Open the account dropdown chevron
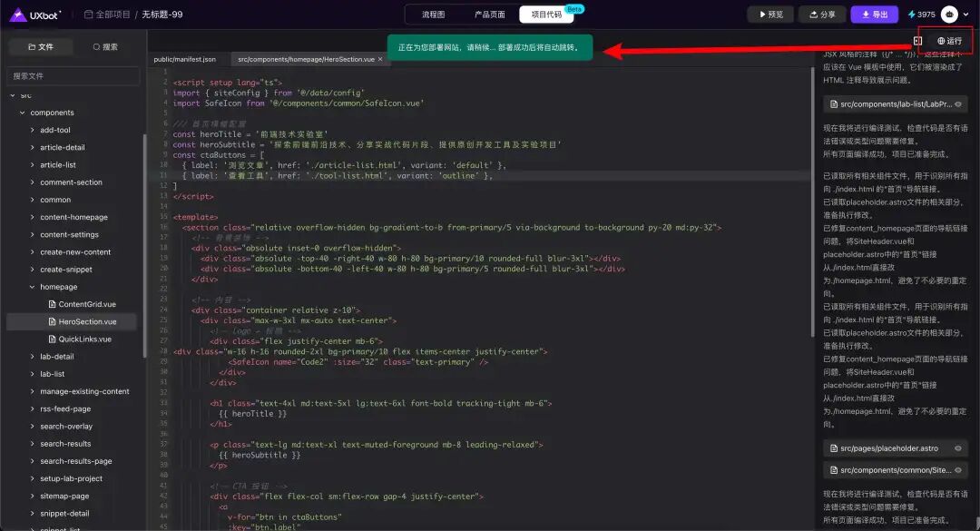The height and width of the screenshot is (531, 980). pos(965,15)
